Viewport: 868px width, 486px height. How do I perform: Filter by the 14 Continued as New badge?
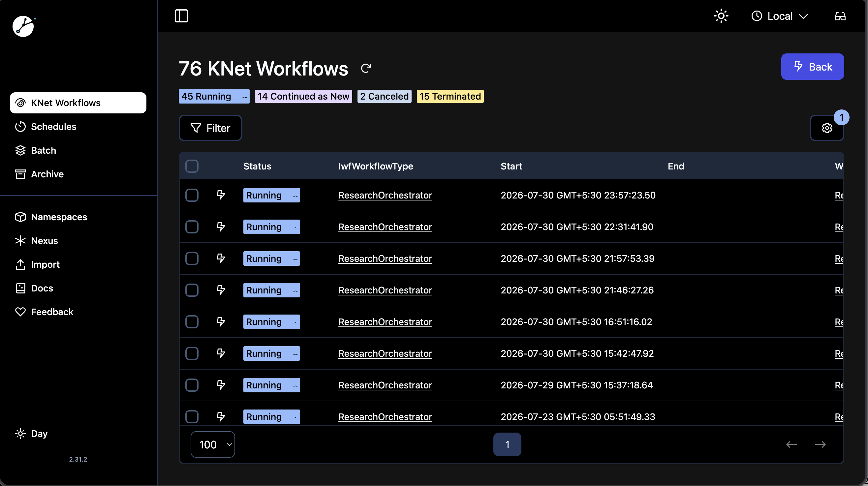pos(303,96)
